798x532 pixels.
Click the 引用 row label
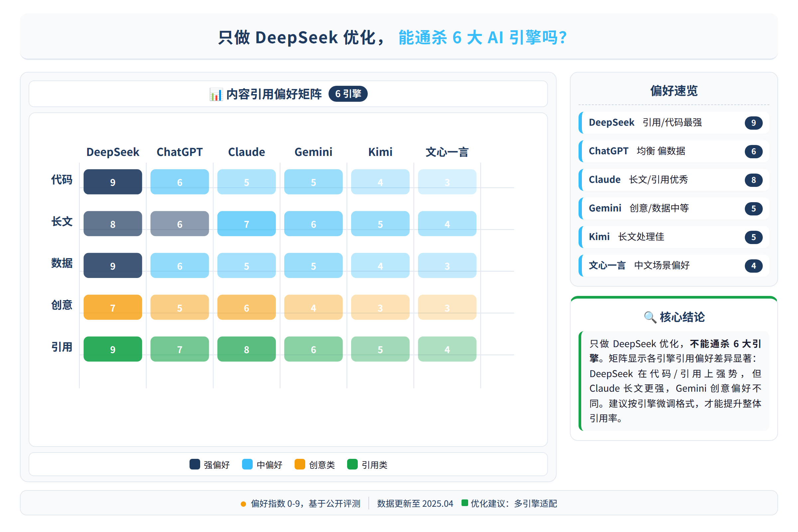[x=62, y=347]
